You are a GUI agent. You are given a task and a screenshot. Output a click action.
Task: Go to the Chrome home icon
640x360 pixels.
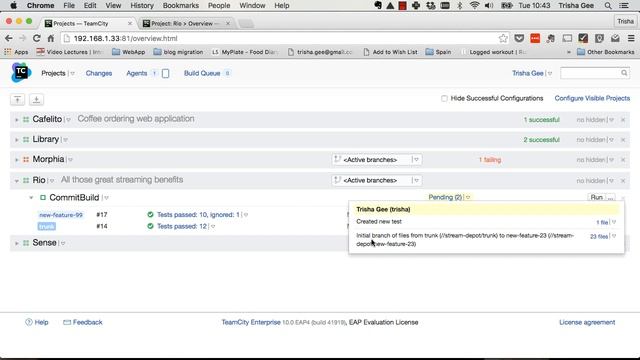pyautogui.click(x=51, y=38)
